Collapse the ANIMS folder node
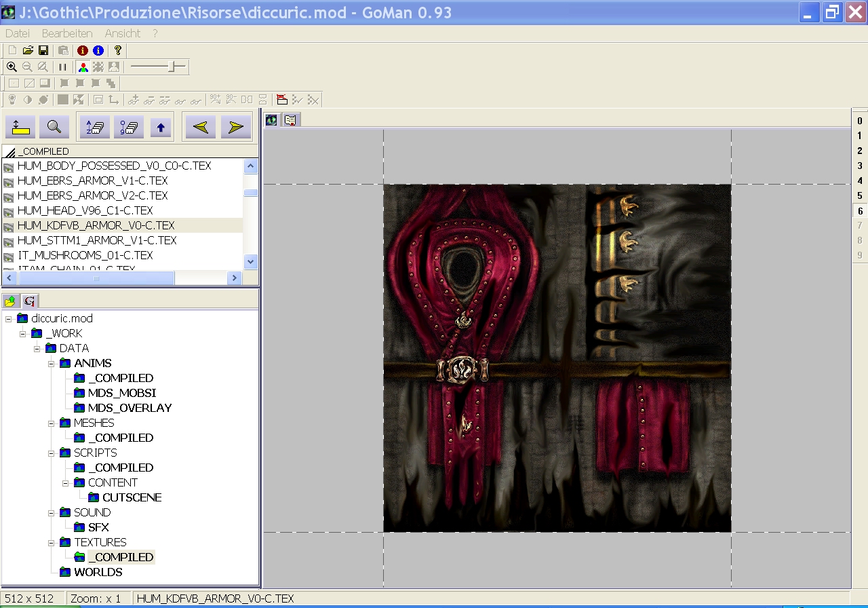 52,363
